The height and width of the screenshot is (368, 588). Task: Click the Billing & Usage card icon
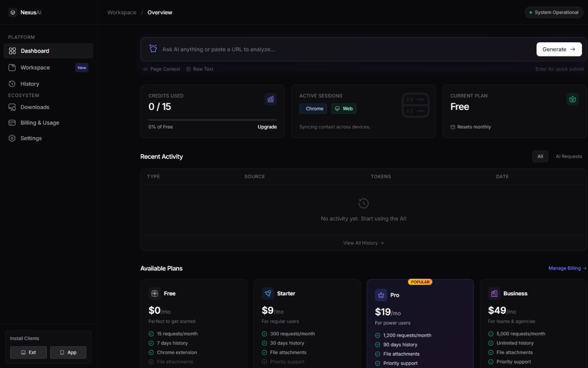pos(12,122)
